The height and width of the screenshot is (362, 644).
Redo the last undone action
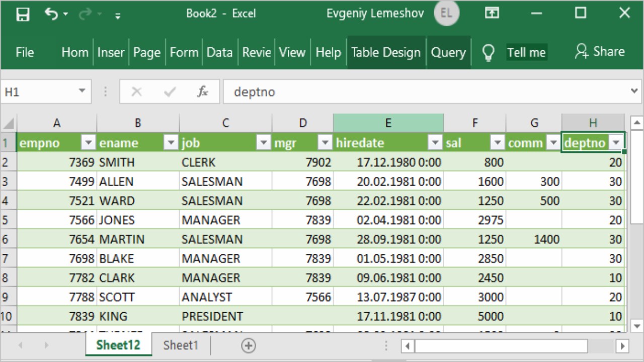(84, 14)
